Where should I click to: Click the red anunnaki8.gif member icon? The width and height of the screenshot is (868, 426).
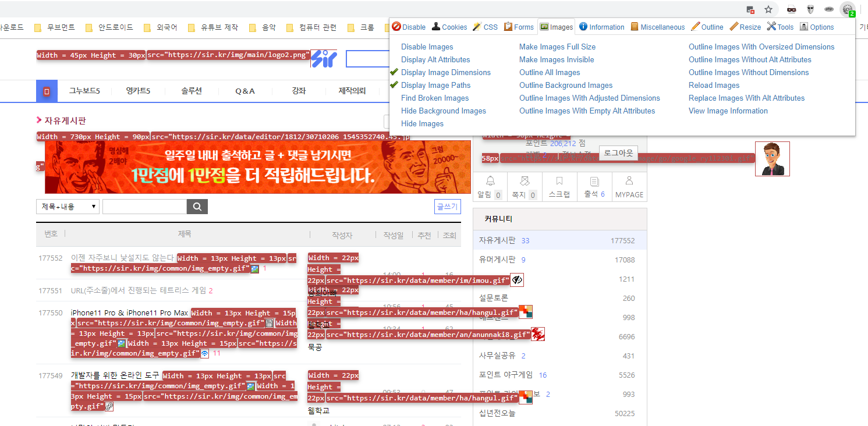click(x=538, y=334)
